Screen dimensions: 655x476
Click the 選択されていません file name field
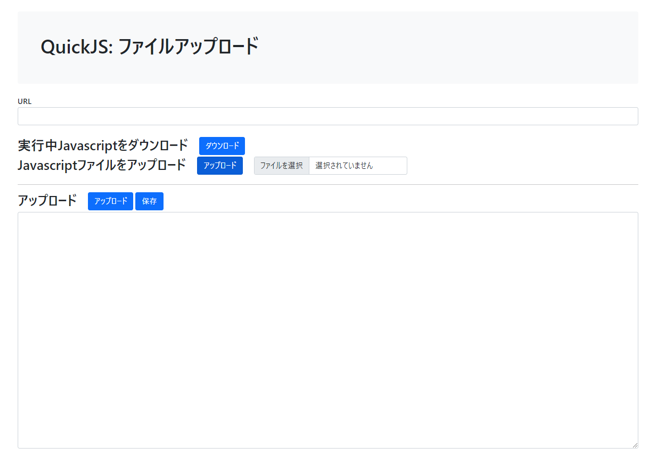tap(358, 165)
